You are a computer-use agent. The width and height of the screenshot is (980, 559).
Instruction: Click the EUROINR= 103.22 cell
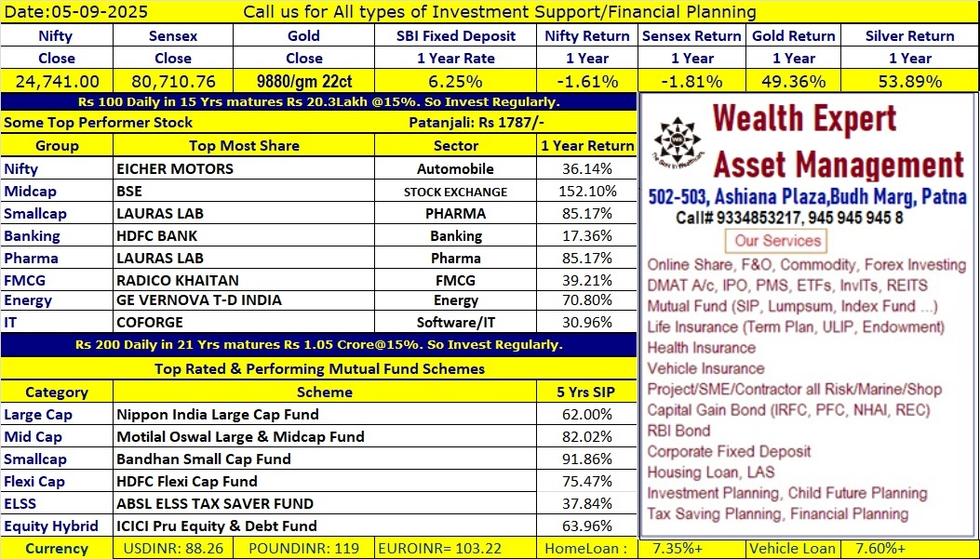[456, 549]
